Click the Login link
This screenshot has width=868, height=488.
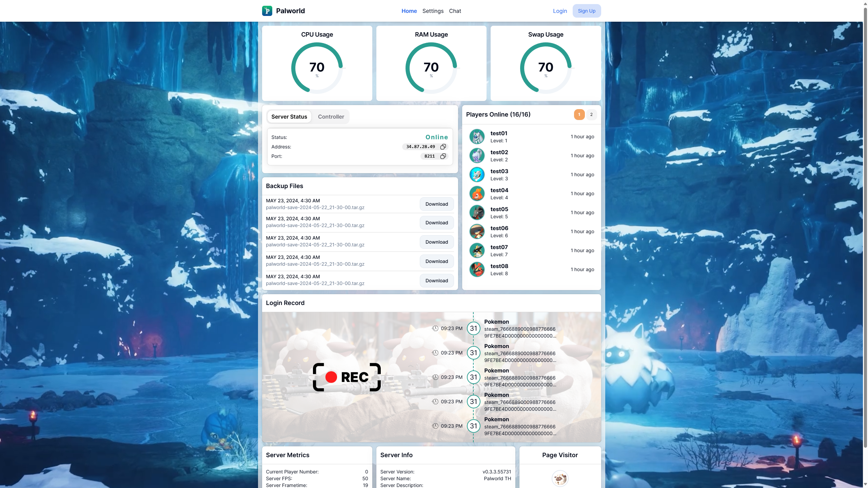[560, 11]
